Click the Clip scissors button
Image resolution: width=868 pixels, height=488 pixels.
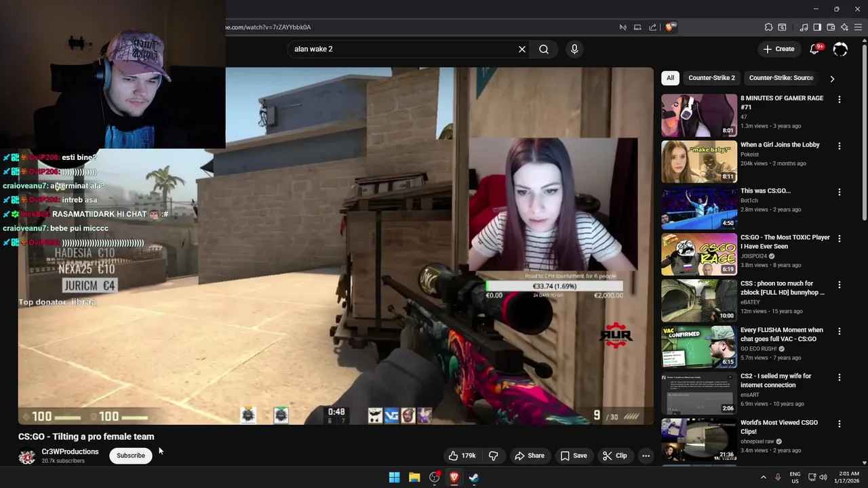tap(615, 455)
